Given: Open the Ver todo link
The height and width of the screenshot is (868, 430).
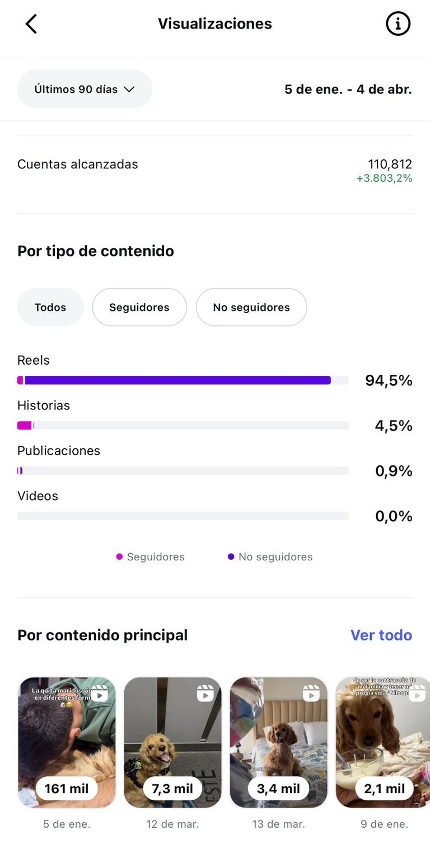Looking at the screenshot, I should [x=381, y=635].
